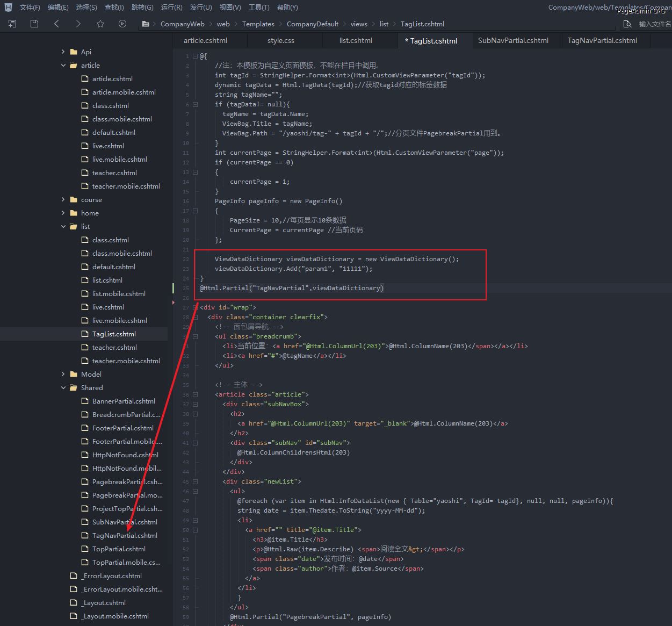The image size is (672, 626).
Task: Switch to the style.css tab
Action: [280, 40]
